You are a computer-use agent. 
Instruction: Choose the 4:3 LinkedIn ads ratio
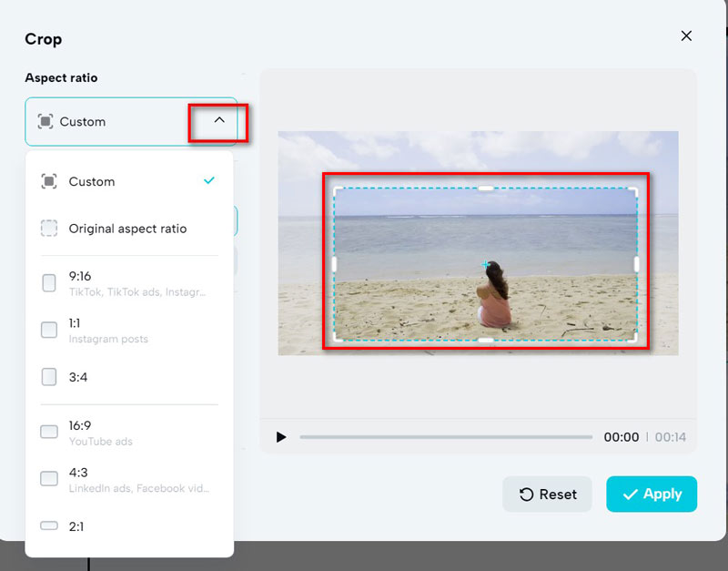pyautogui.click(x=129, y=479)
